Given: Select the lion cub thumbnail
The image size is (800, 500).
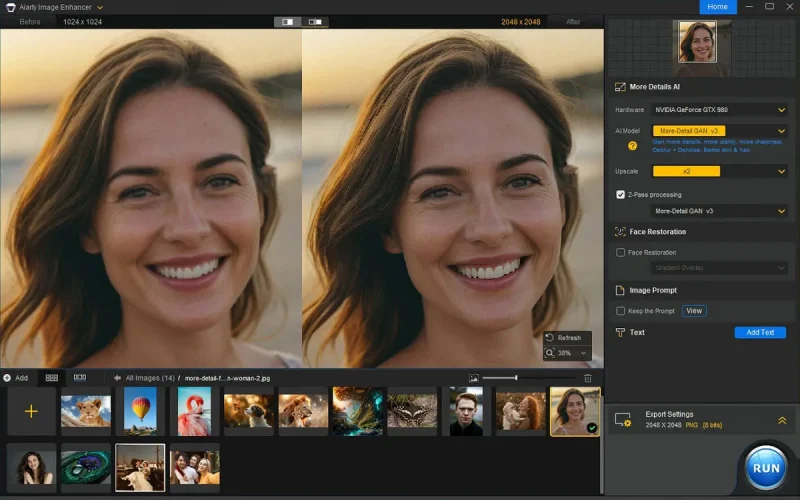Looking at the screenshot, I should pyautogui.click(x=86, y=411).
